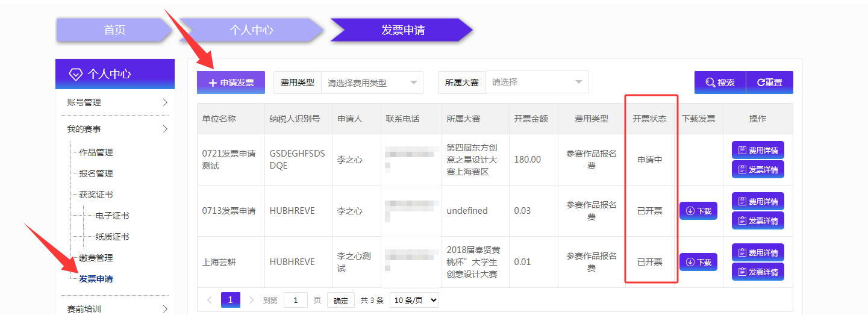868x315 pixels.
Task: Click the page number input field
Action: click(295, 300)
